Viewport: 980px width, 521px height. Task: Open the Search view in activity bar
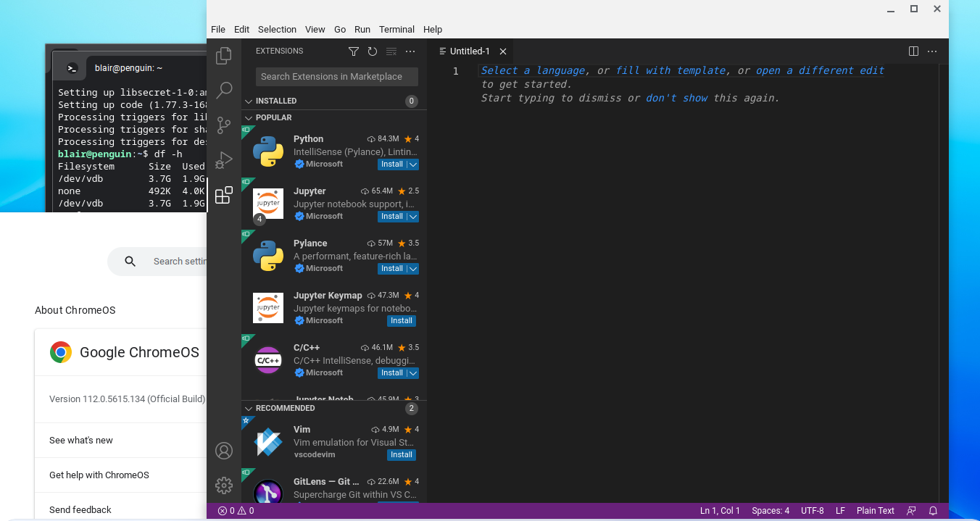(x=224, y=90)
